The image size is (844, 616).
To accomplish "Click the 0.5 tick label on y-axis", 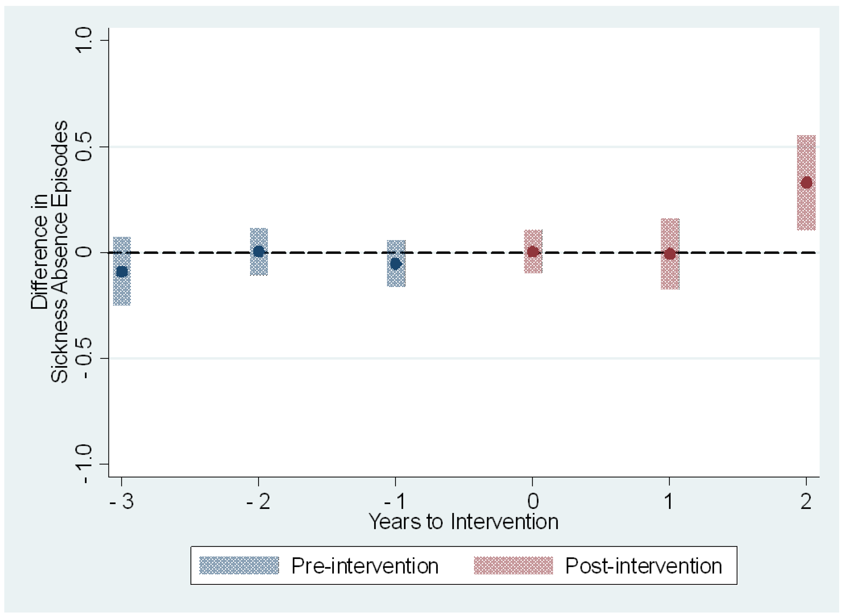I will point(84,147).
